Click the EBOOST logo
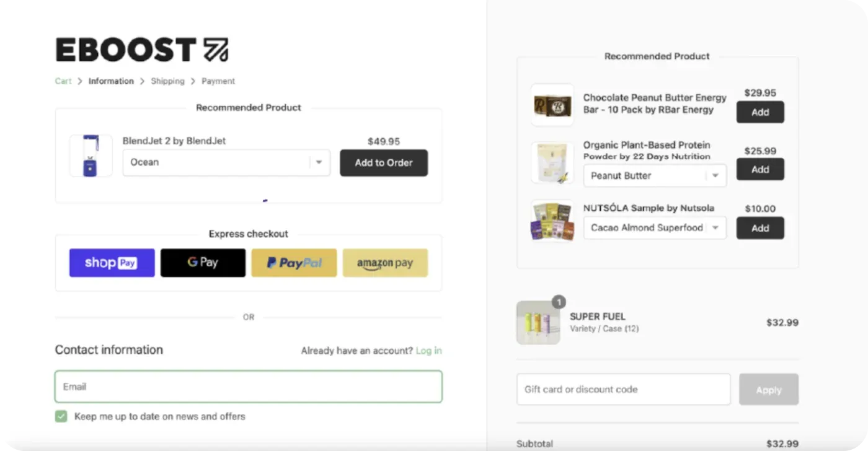The height and width of the screenshot is (451, 868). (141, 48)
